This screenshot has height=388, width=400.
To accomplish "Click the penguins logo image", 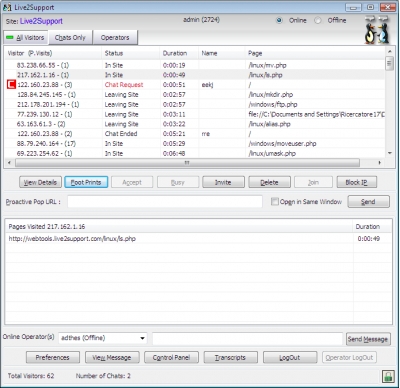I will [377, 30].
